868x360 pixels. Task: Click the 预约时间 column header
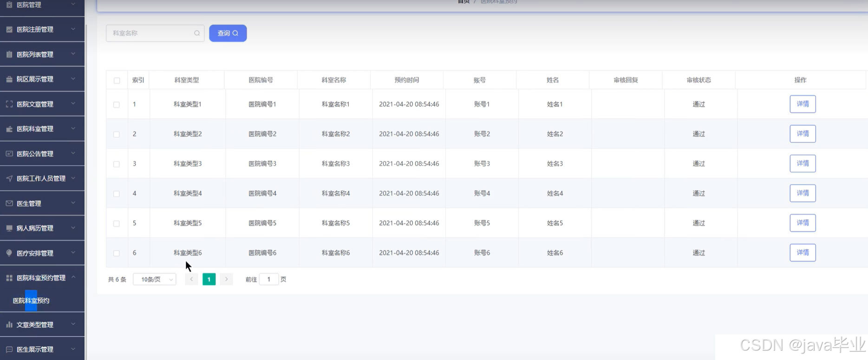click(407, 80)
